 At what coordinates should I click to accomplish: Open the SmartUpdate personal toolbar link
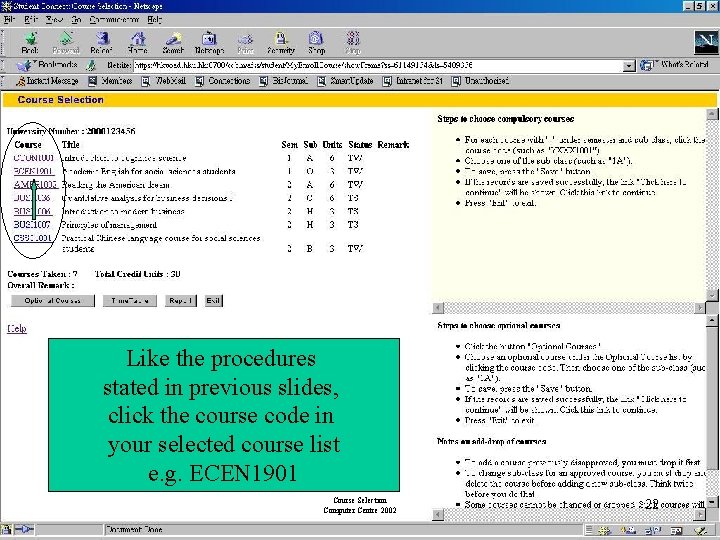[x=345, y=81]
